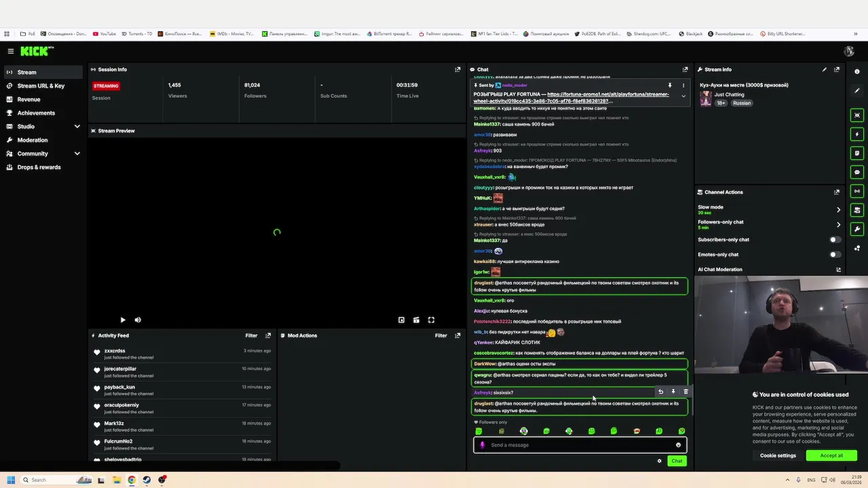Click the pencil icon in right sidebar
868x488 pixels.
click(x=857, y=91)
